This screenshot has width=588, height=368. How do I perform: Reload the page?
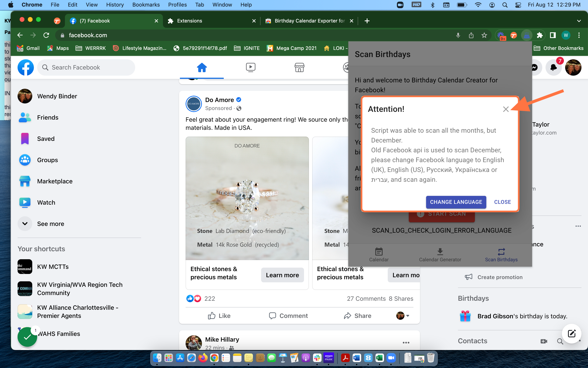(x=46, y=35)
